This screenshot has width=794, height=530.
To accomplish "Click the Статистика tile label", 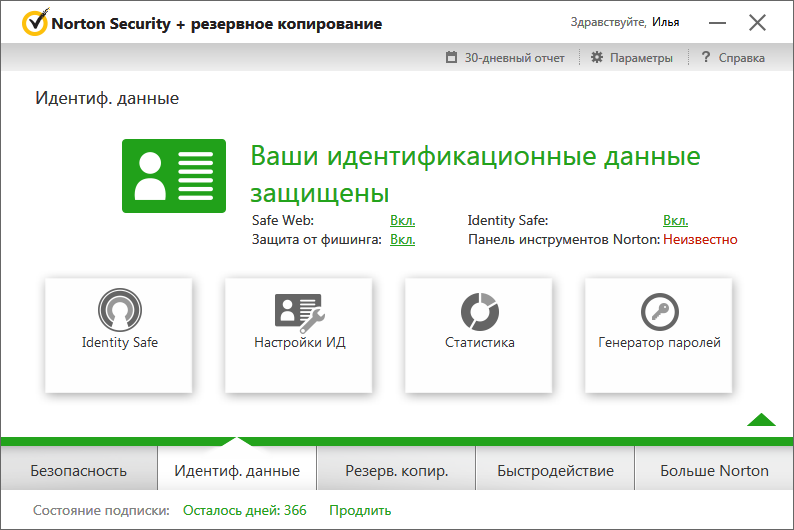I will click(480, 342).
